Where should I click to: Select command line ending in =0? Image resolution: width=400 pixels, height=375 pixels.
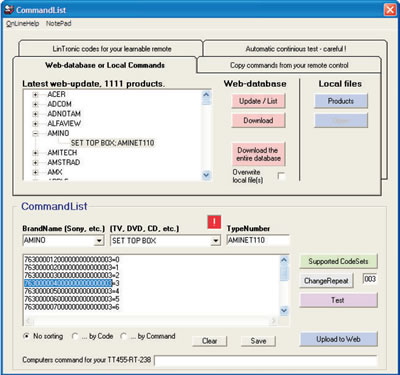click(72, 259)
